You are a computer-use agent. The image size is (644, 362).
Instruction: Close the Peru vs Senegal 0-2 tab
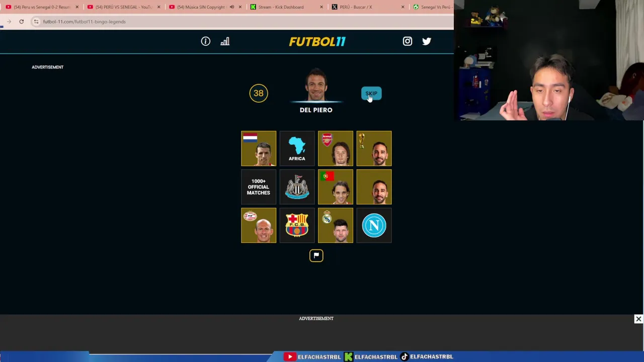tap(77, 7)
